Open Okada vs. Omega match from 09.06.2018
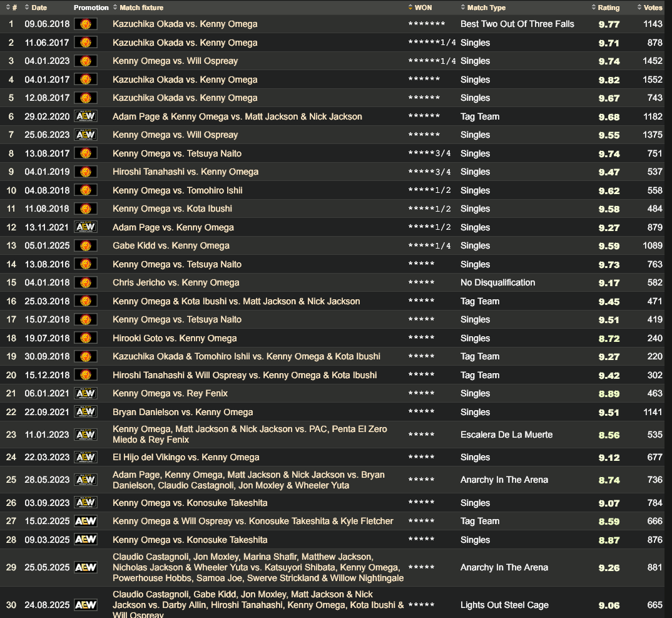 pyautogui.click(x=185, y=24)
